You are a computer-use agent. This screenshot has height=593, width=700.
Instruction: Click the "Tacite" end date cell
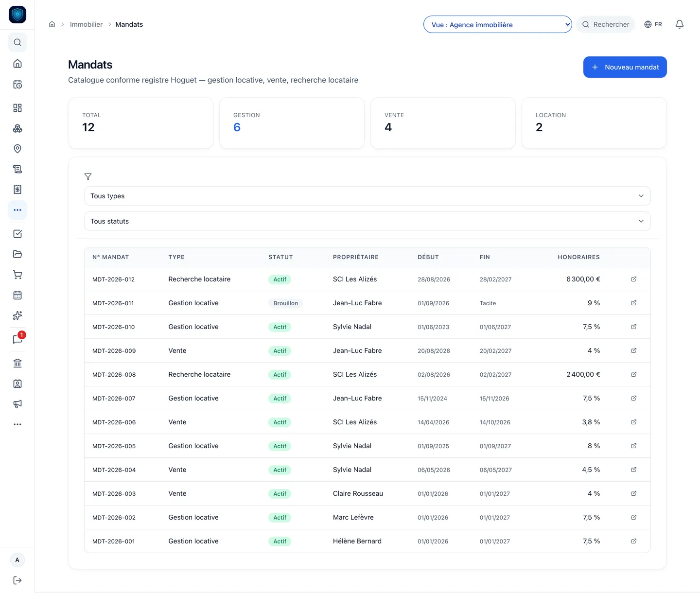(488, 303)
